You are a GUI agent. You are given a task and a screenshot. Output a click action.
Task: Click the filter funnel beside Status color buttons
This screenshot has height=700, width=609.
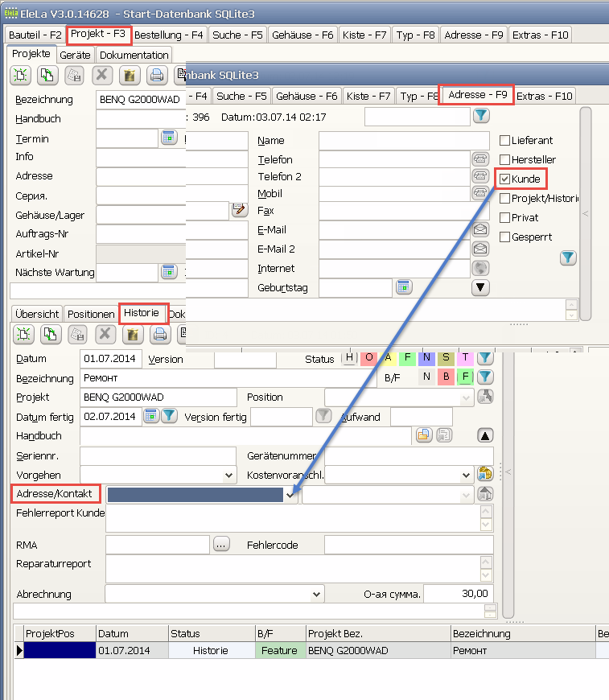485,358
